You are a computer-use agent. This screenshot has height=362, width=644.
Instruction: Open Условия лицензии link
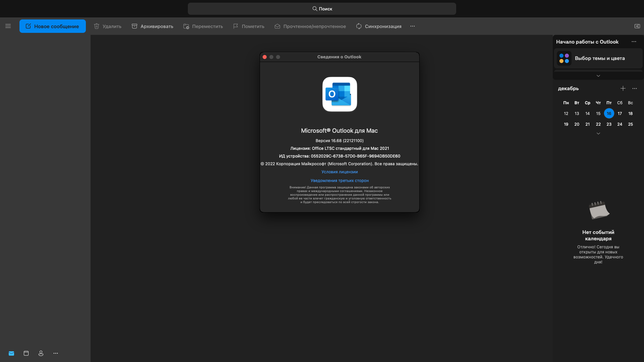pyautogui.click(x=339, y=172)
